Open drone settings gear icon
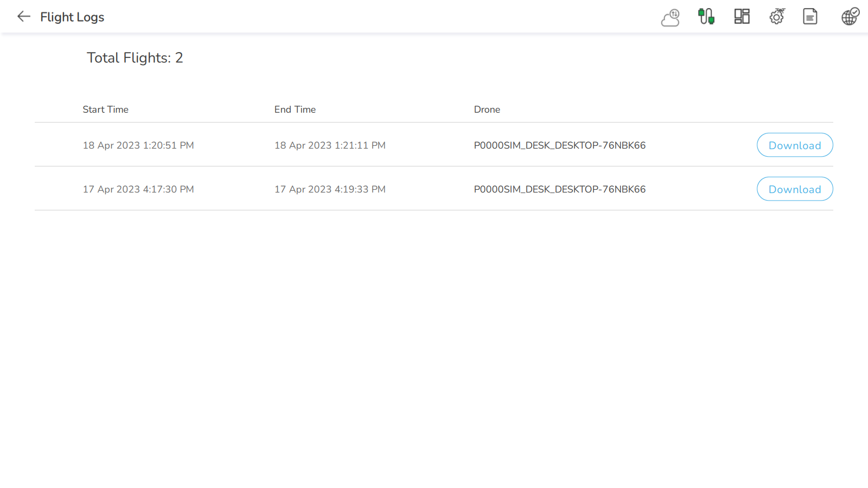 (x=777, y=17)
